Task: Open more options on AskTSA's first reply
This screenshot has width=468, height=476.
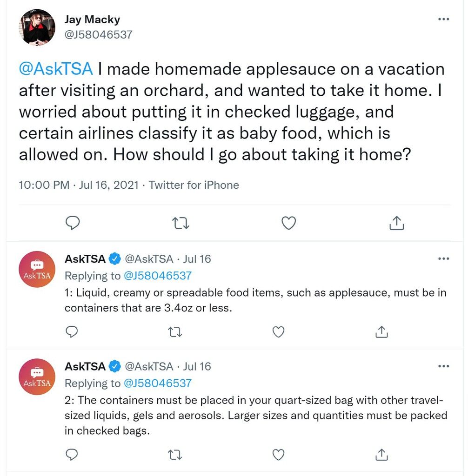Action: point(444,258)
